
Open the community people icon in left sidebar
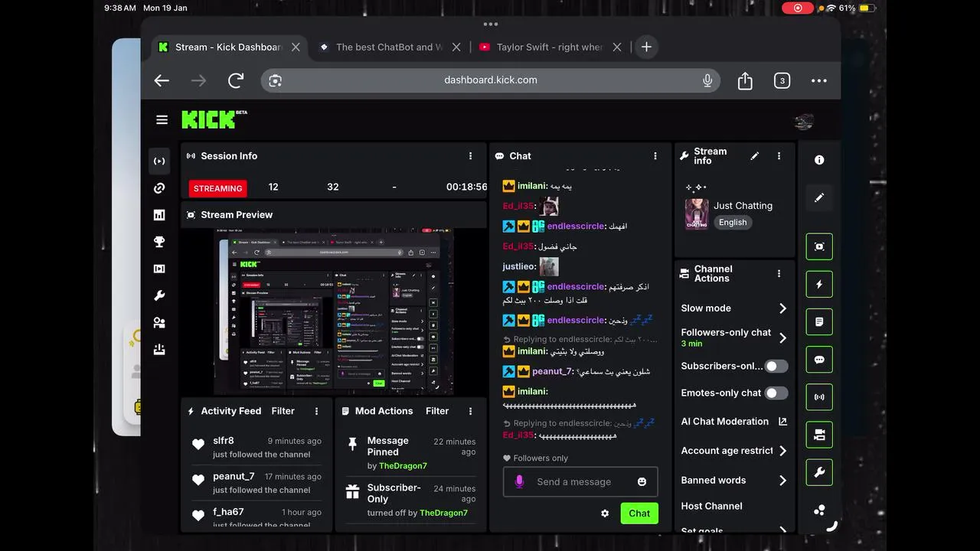pyautogui.click(x=159, y=323)
